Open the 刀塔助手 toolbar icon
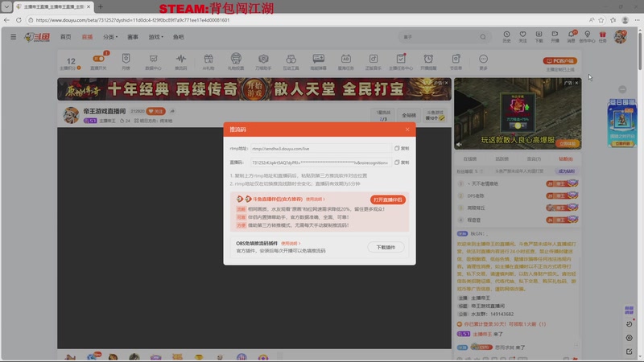This screenshot has height=362, width=644. point(263,62)
